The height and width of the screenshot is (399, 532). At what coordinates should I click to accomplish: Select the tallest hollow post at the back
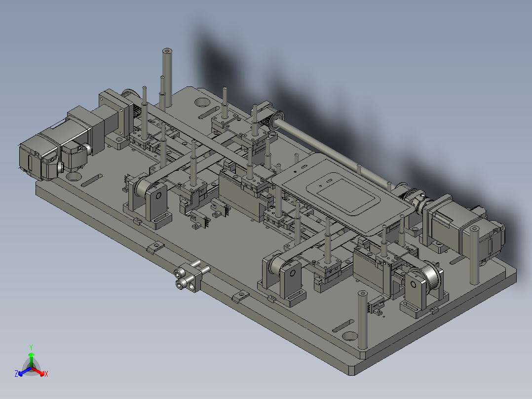[x=167, y=78]
